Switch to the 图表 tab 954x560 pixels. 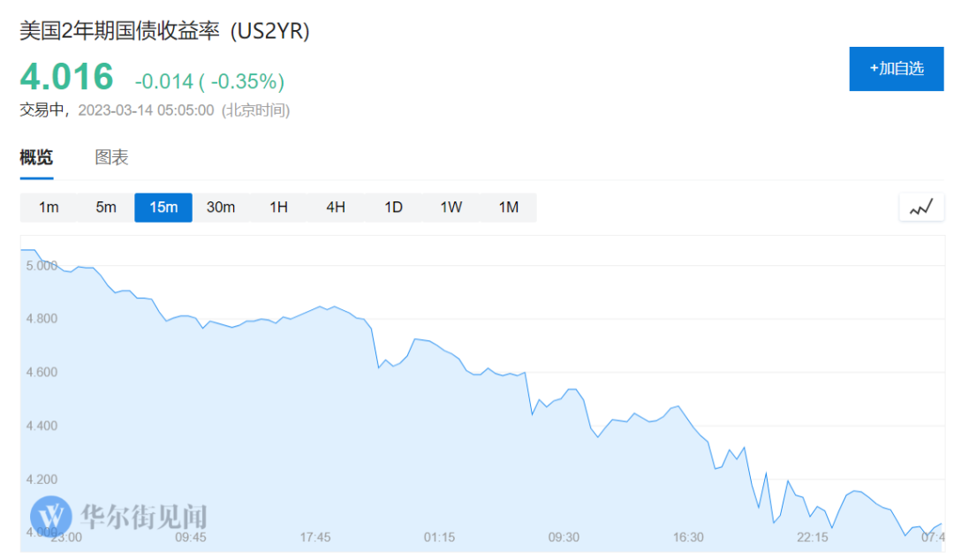[x=111, y=158]
